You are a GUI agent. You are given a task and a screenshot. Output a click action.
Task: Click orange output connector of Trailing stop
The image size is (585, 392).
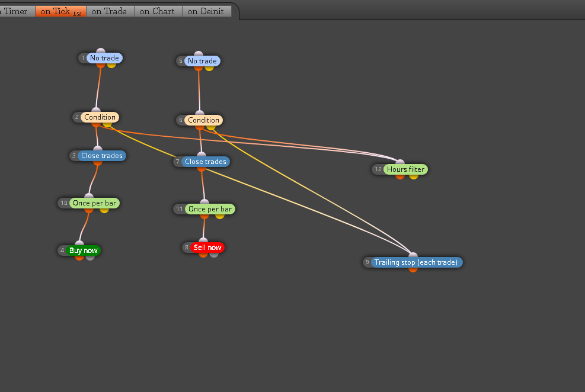(413, 269)
